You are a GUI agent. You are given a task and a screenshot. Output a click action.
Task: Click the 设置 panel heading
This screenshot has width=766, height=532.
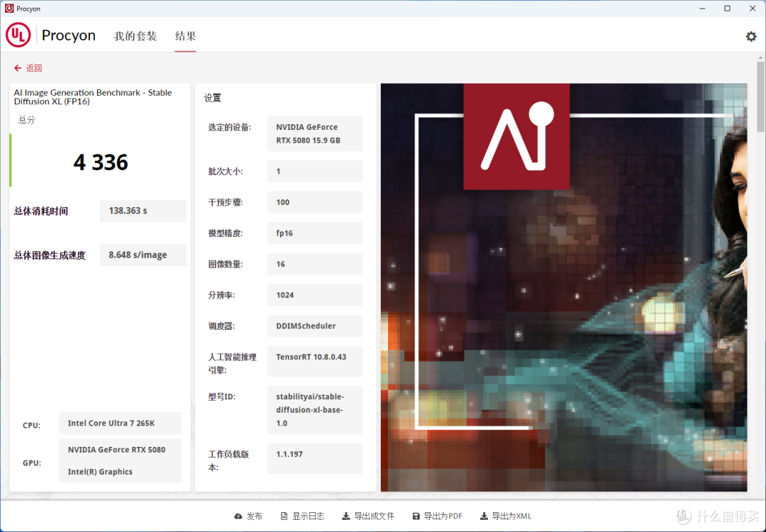[x=213, y=98]
